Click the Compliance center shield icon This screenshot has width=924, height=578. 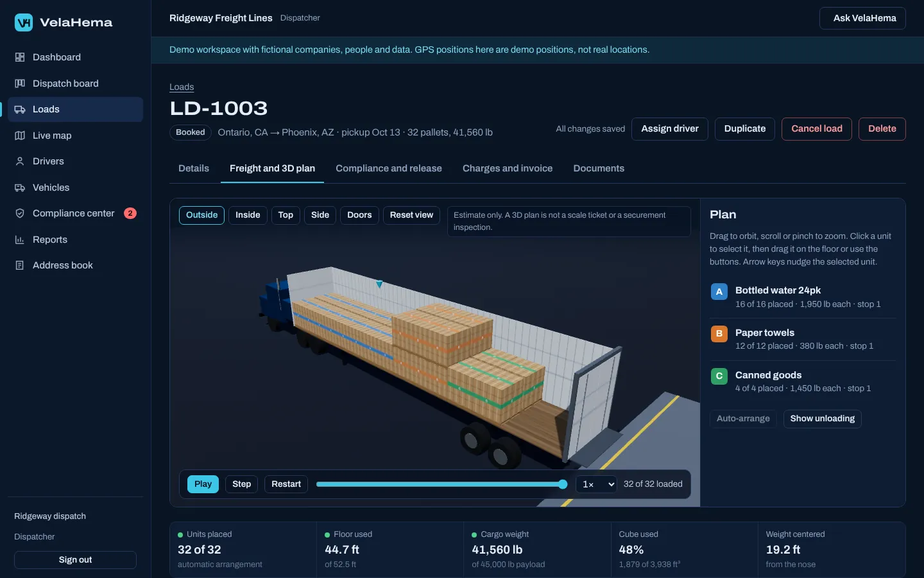pos(20,213)
